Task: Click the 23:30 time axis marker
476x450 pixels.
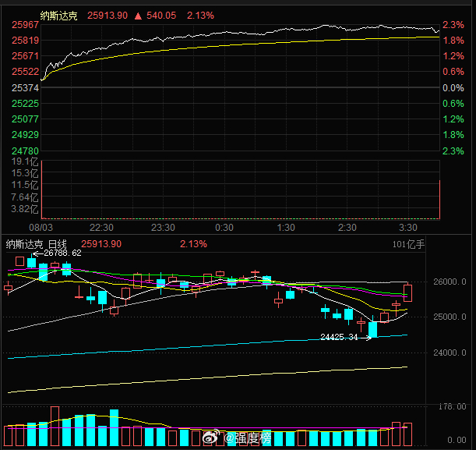Action: (163, 228)
